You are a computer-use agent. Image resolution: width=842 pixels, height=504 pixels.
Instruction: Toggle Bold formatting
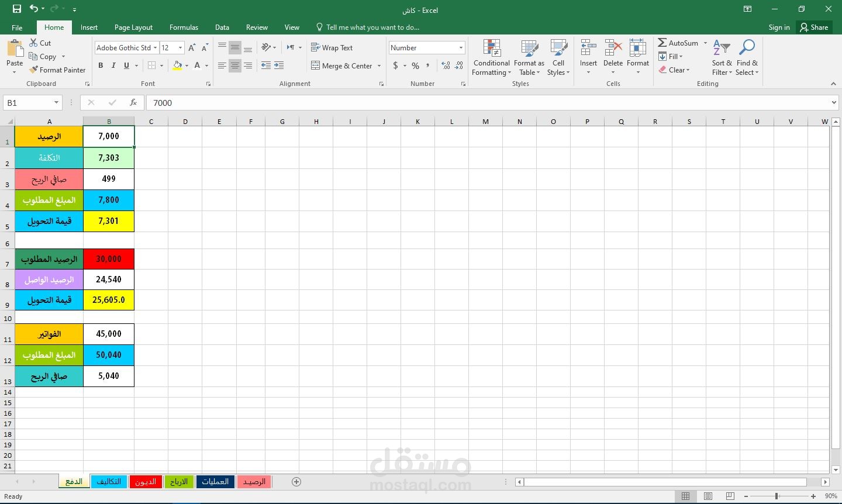tap(101, 65)
